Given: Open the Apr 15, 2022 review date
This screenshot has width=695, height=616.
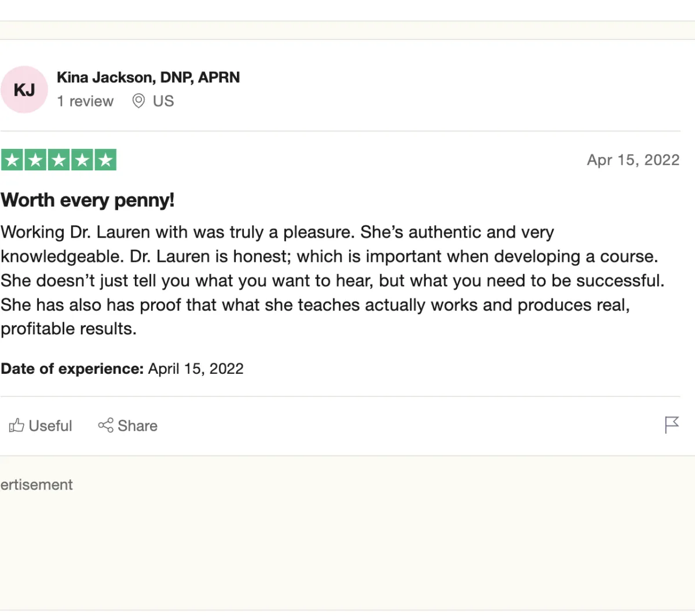Looking at the screenshot, I should (x=633, y=160).
